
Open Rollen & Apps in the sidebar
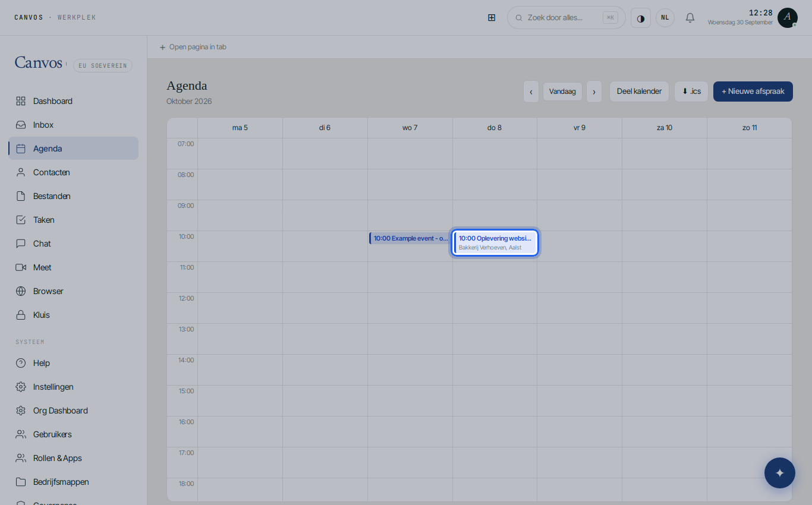pos(74,458)
